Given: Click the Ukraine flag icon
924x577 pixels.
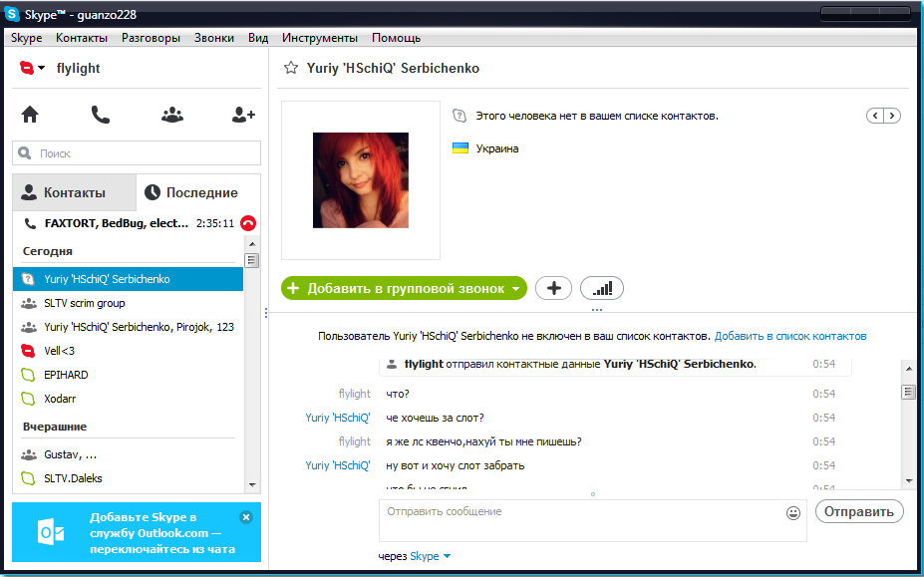Looking at the screenshot, I should [461, 148].
